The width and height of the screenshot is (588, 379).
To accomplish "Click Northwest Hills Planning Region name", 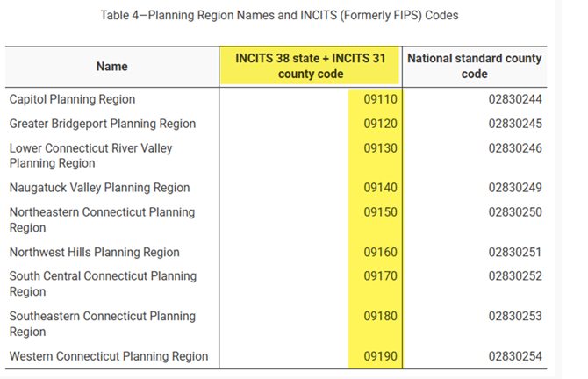I will (x=95, y=253).
